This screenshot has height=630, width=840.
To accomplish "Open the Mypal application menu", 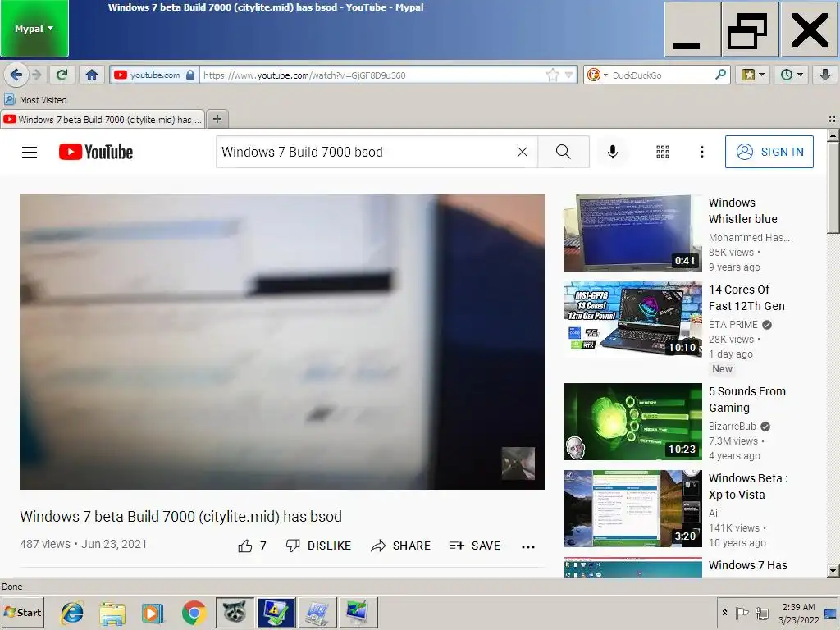I will pyautogui.click(x=34, y=29).
